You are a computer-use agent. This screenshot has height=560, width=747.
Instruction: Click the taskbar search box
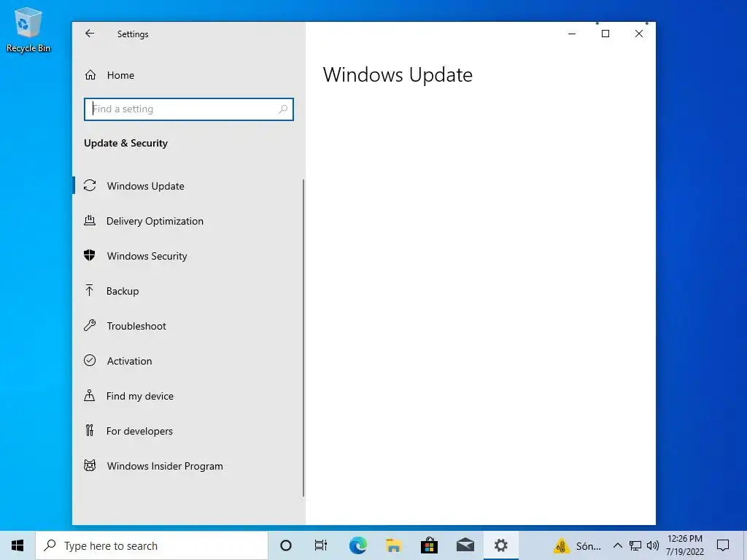[152, 545]
